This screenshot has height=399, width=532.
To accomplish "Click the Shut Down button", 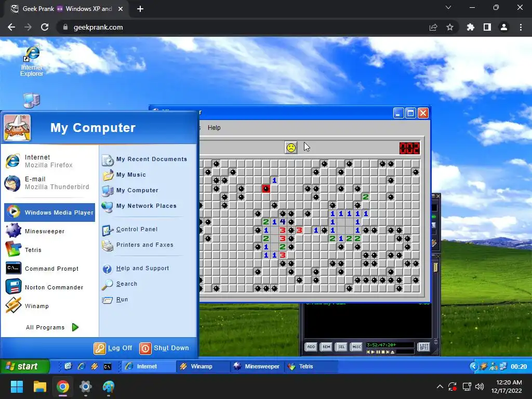I will (x=164, y=348).
